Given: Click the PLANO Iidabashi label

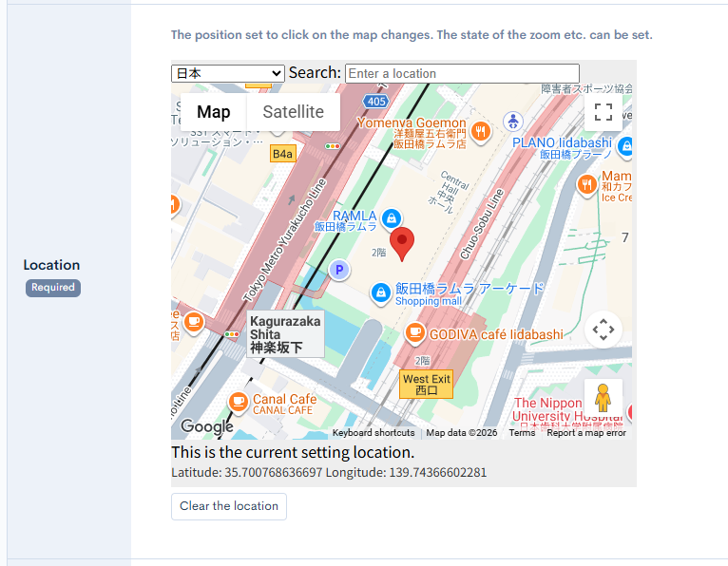Looking at the screenshot, I should (x=562, y=147).
